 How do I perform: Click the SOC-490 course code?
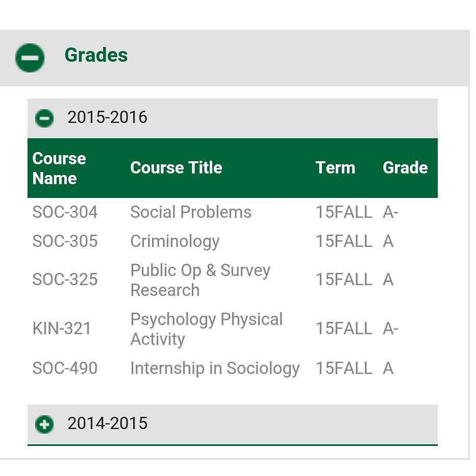pos(65,368)
